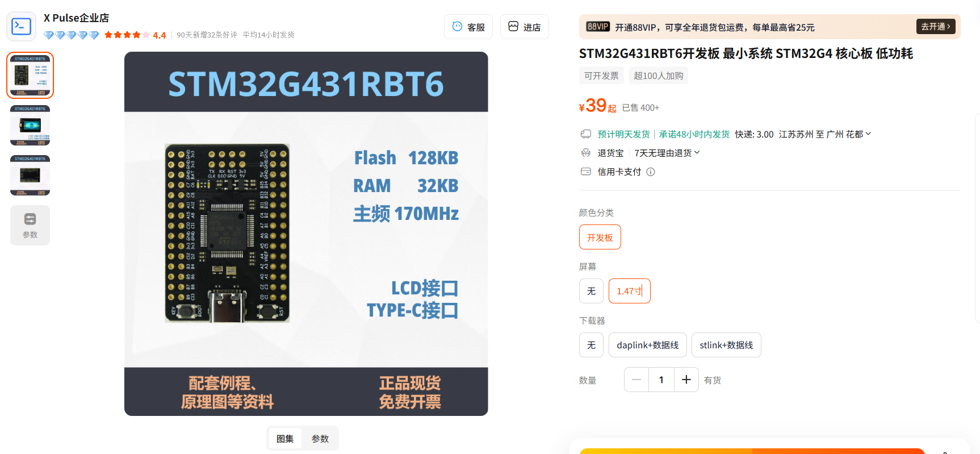Viewport: 980px width, 454px height.
Task: Click the customer service 客服 smiley icon
Action: (457, 26)
